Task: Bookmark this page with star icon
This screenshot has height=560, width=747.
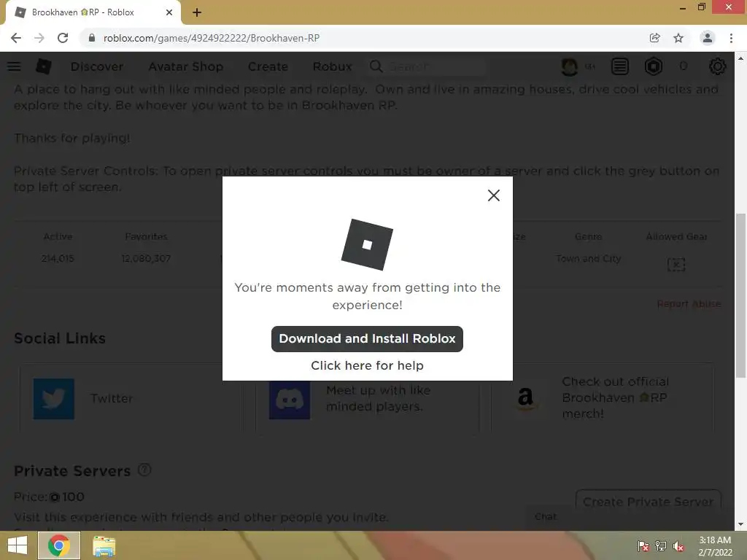Action: click(678, 38)
